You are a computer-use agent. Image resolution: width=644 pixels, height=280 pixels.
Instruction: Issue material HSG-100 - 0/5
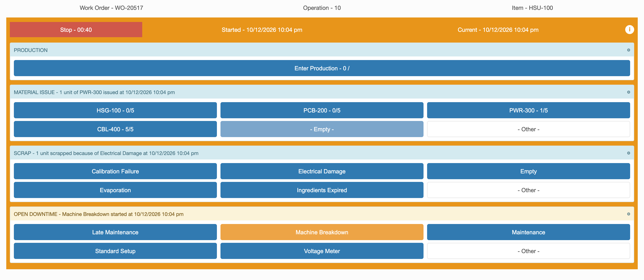(115, 110)
